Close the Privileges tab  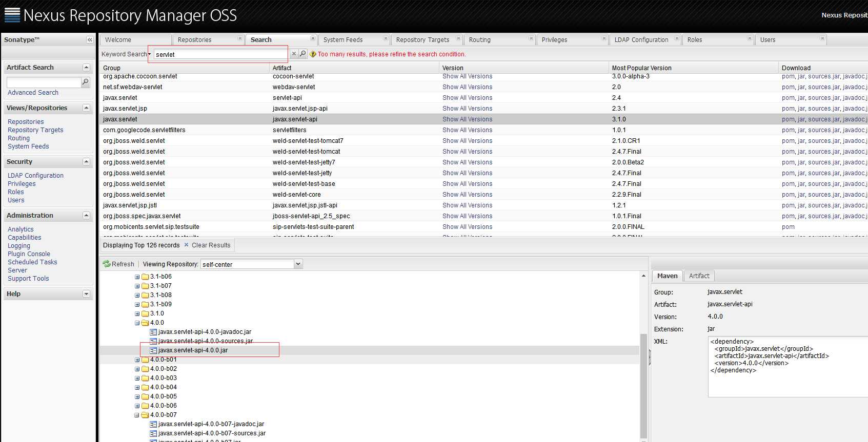pyautogui.click(x=604, y=38)
